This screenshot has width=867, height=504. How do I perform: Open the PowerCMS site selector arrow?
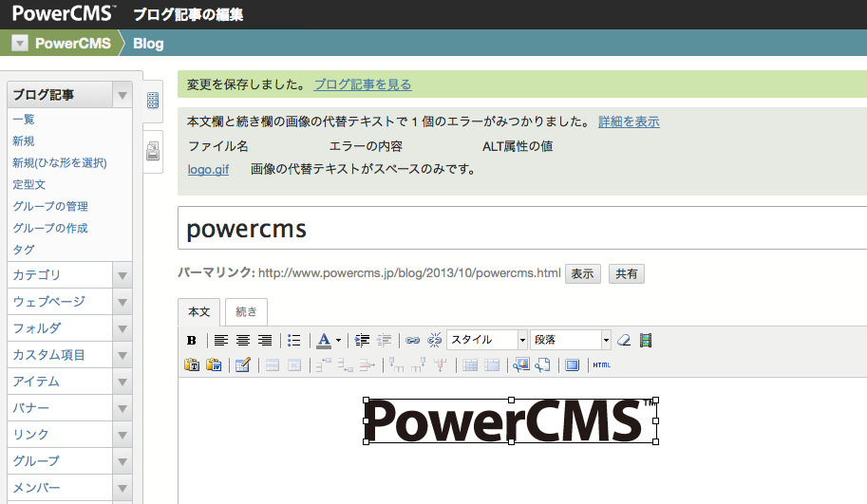tap(20, 43)
